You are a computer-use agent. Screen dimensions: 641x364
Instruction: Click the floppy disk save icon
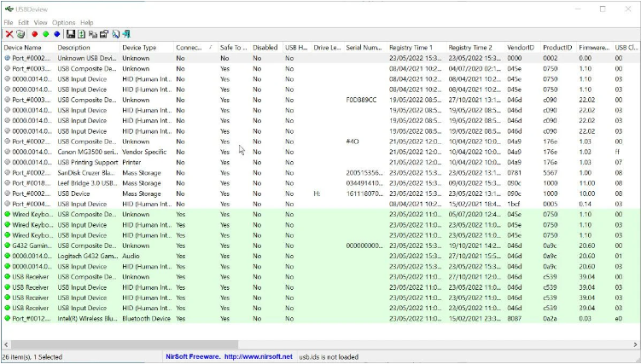click(71, 34)
